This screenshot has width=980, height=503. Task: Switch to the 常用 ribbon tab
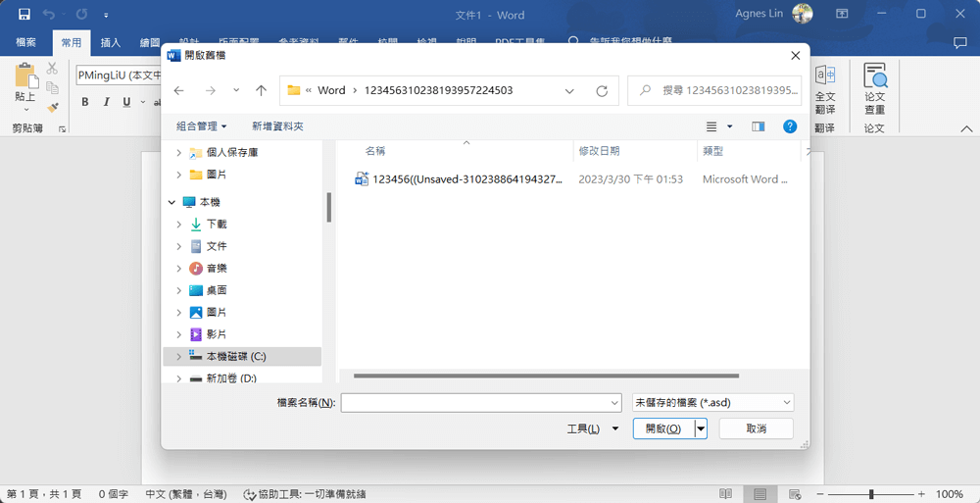[x=72, y=42]
